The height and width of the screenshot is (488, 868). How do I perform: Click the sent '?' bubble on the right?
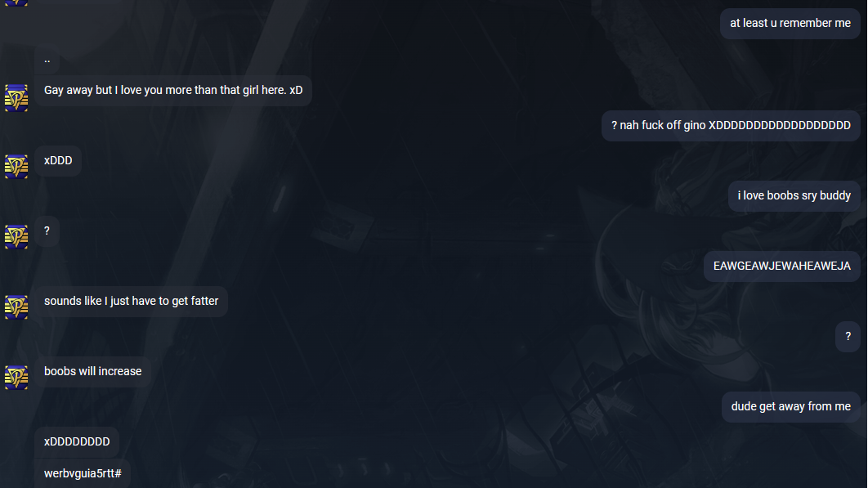click(848, 336)
